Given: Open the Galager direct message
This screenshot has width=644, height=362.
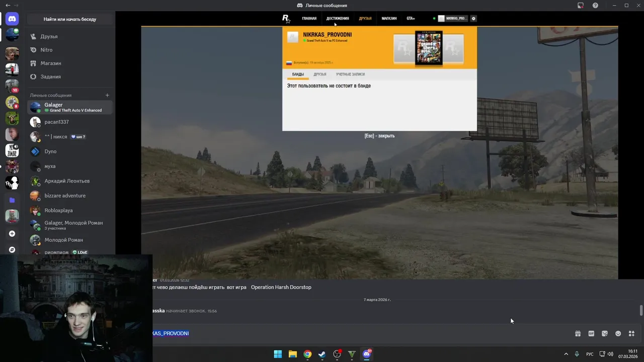Looking at the screenshot, I should 70,107.
